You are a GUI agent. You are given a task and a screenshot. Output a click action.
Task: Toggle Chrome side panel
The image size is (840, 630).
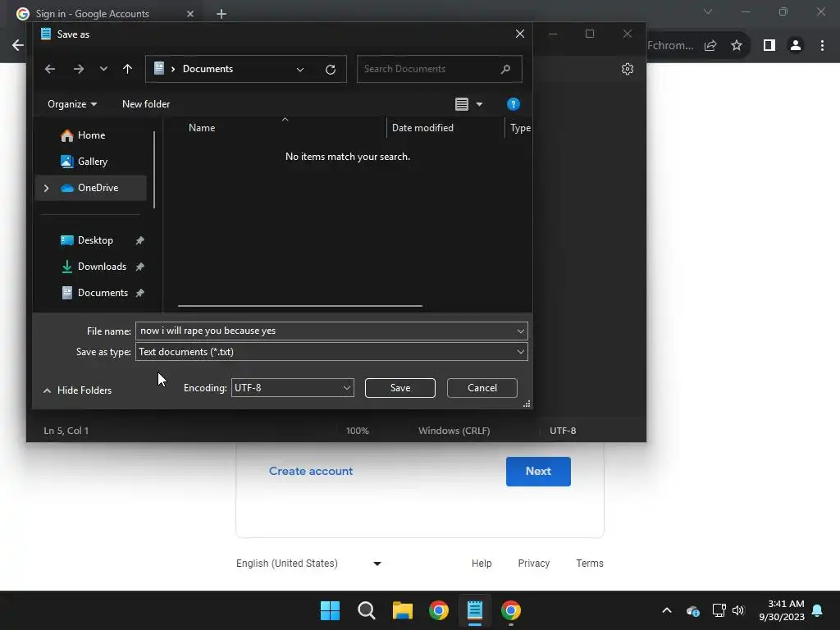(769, 46)
